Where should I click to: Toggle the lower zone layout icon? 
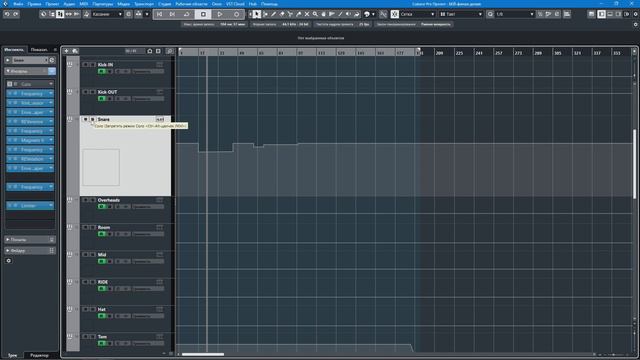610,14
